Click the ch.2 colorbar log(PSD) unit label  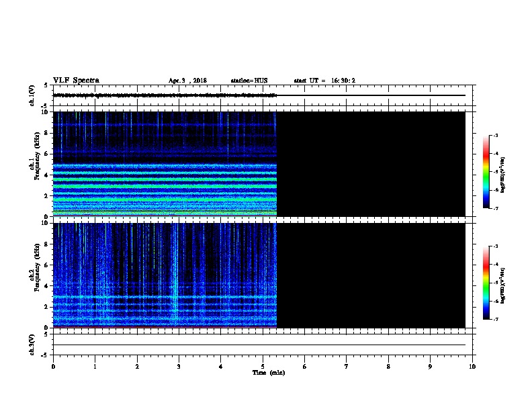(503, 285)
